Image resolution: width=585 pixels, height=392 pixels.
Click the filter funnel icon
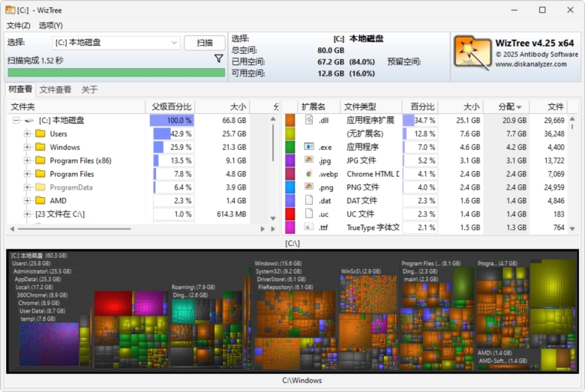pyautogui.click(x=219, y=58)
